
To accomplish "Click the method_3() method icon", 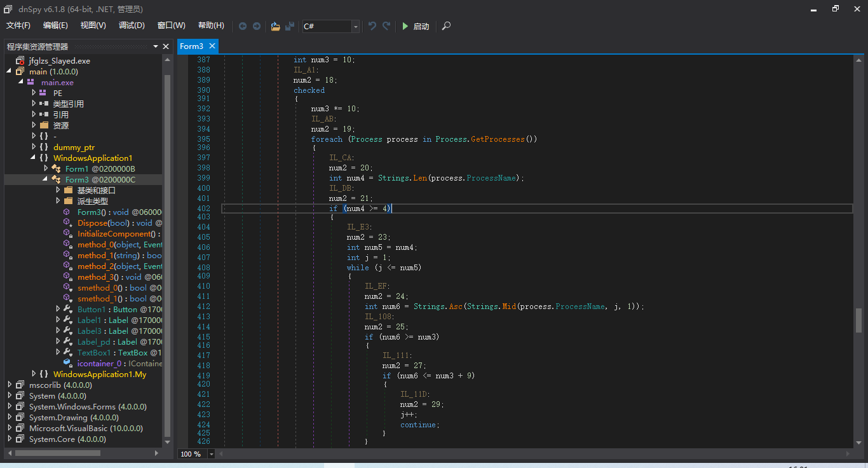I will point(68,277).
